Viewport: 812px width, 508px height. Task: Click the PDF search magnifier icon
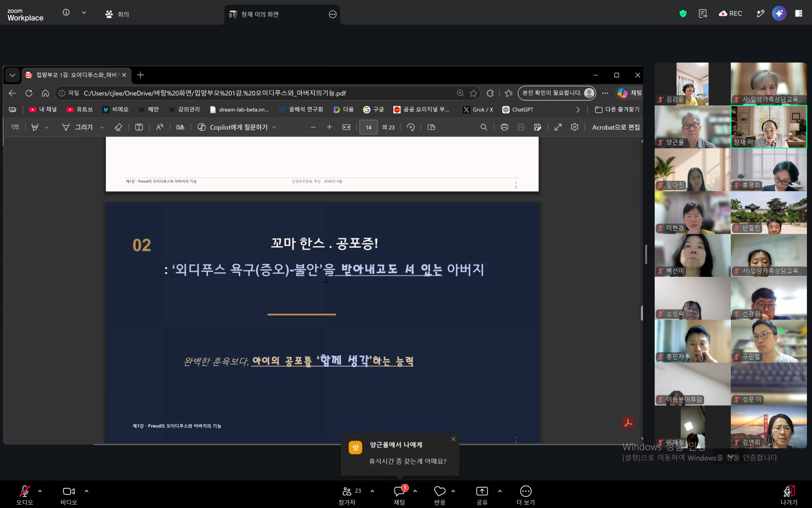tap(484, 127)
